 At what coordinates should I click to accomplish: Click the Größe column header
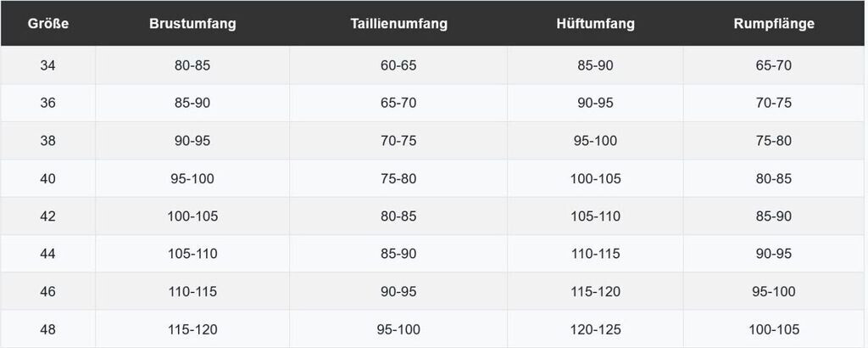47,24
